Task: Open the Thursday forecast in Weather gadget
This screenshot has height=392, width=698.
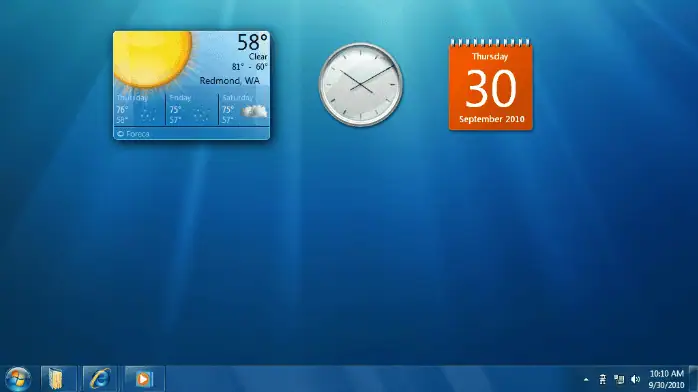Action: pos(139,109)
